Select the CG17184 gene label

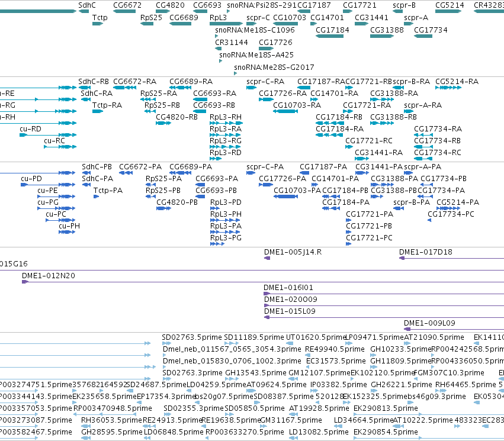[x=332, y=30]
